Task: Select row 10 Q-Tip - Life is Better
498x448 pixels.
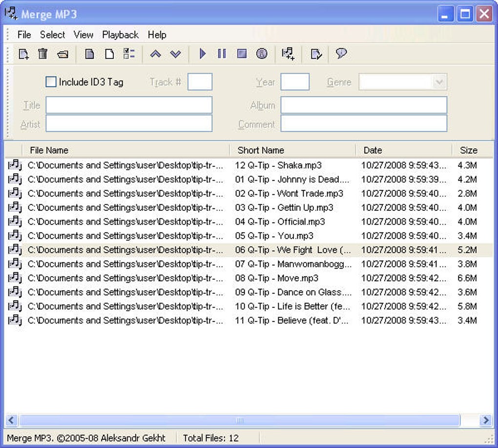Action: (249, 306)
